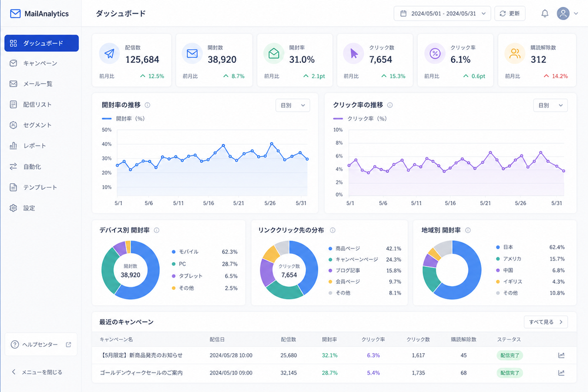Click the MailAnalytics envelope logo
The width and height of the screenshot is (588, 392).
[x=15, y=14]
